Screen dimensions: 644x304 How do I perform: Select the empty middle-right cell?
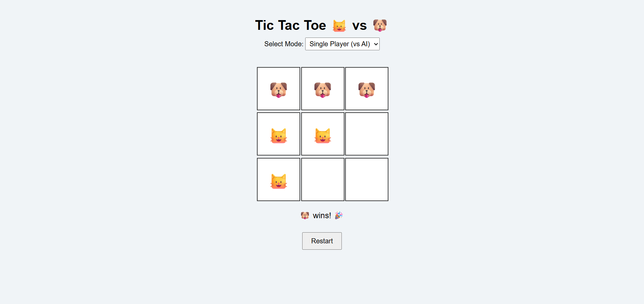pos(367,134)
